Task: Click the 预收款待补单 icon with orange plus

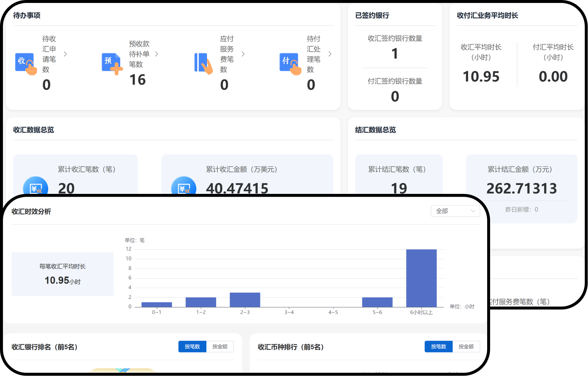Action: (x=112, y=64)
